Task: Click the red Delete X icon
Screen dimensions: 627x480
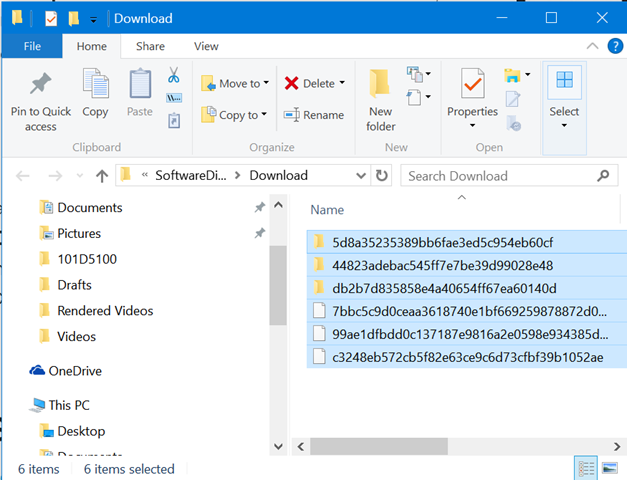Action: click(x=292, y=83)
